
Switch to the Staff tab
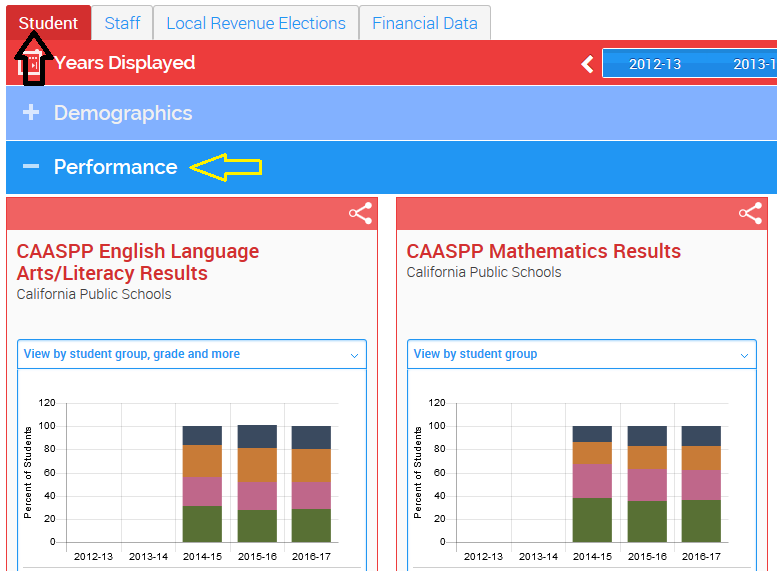122,23
